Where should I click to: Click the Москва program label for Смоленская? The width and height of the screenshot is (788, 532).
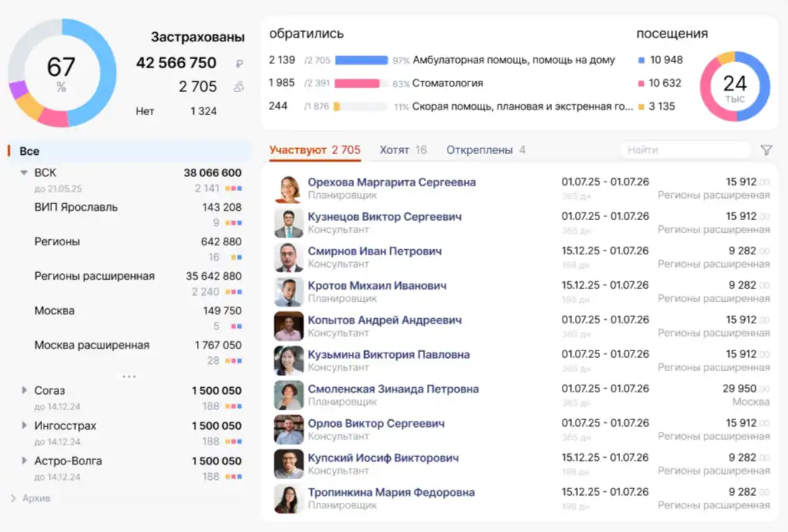point(750,402)
